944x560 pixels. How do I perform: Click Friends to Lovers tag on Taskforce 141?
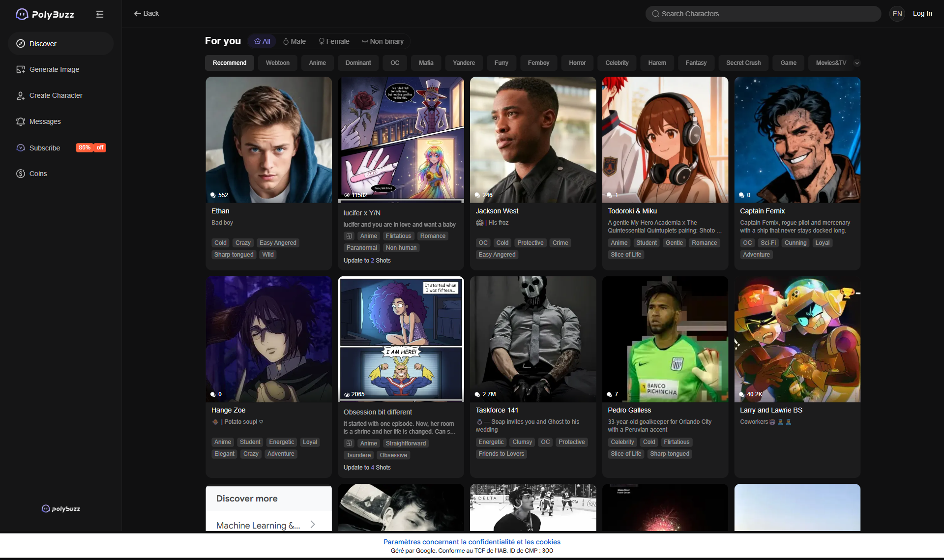point(501,454)
